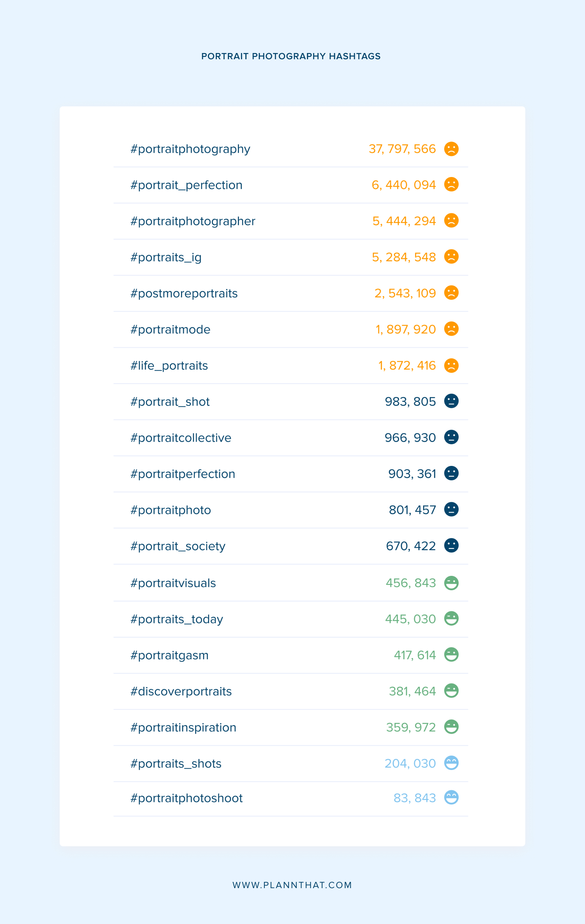Click the neutral face icon beside #portrait_shot
The height and width of the screenshot is (924, 585).
(x=451, y=401)
